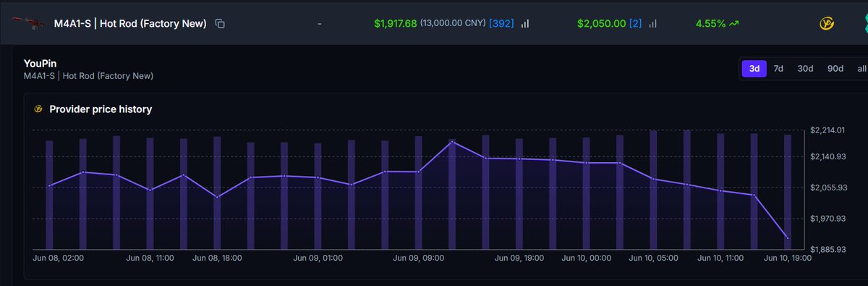868x286 pixels.
Task: Click the Jun 10, 19:00 axis label
Action: pyautogui.click(x=788, y=257)
